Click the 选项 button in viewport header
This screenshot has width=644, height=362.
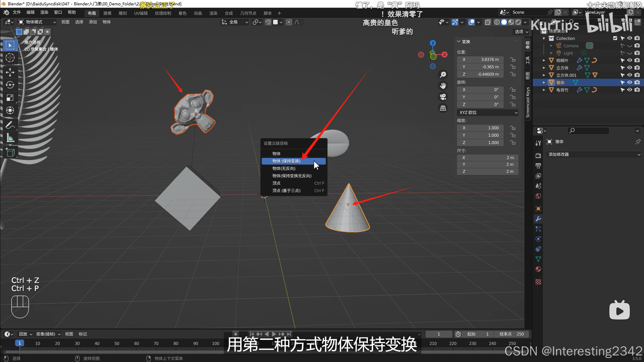[x=521, y=32]
